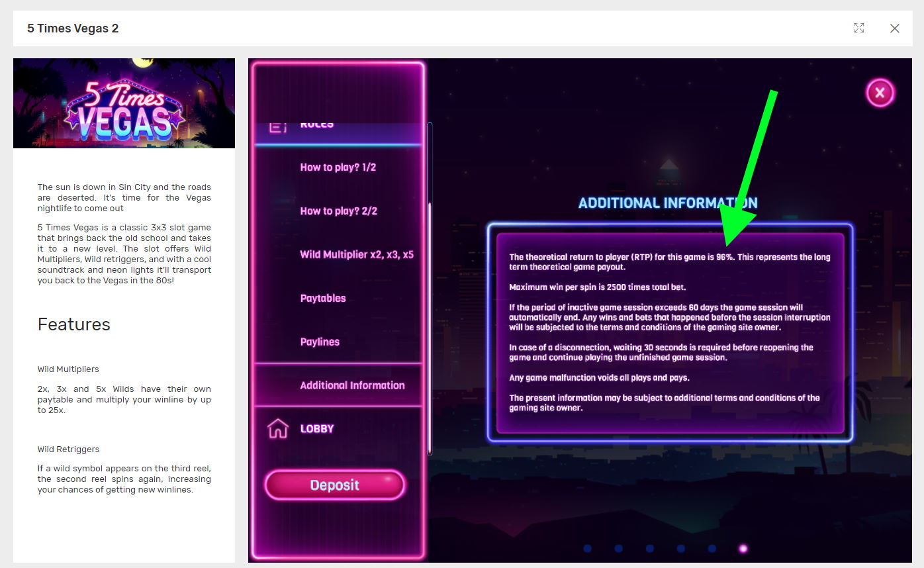Open How to play? 2/2 page
924x568 pixels.
tap(338, 211)
